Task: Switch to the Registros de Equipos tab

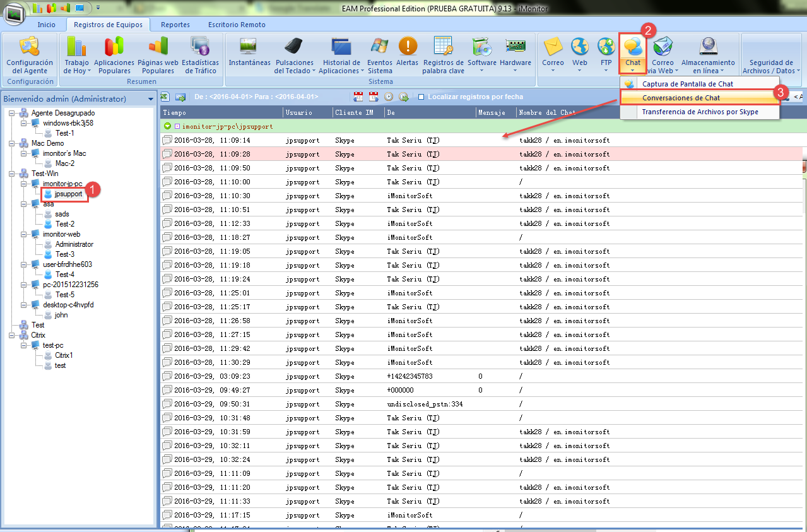Action: coord(108,25)
